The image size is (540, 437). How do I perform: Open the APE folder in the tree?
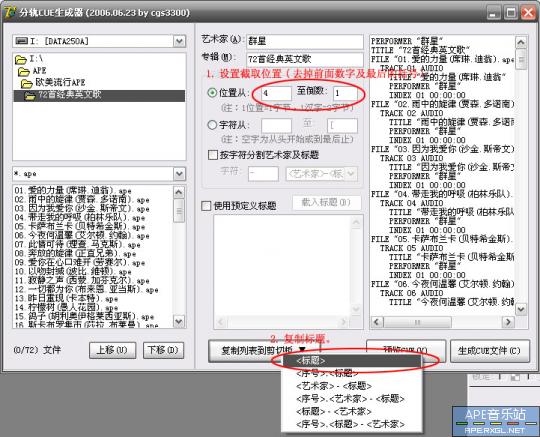[23, 71]
